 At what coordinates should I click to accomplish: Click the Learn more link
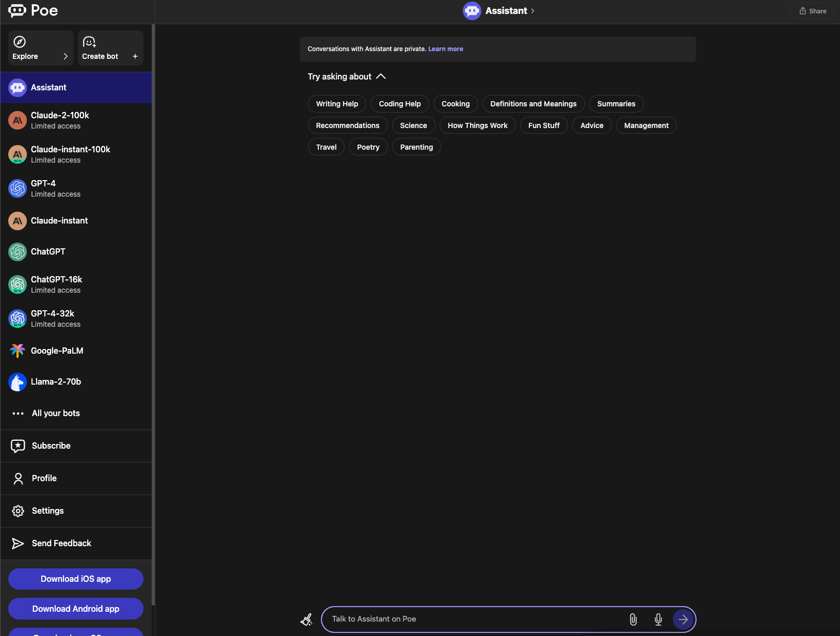click(446, 49)
